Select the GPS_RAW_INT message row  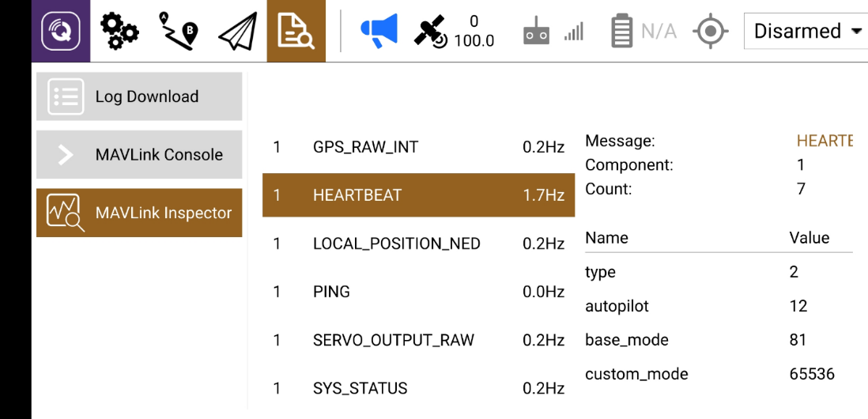418,147
